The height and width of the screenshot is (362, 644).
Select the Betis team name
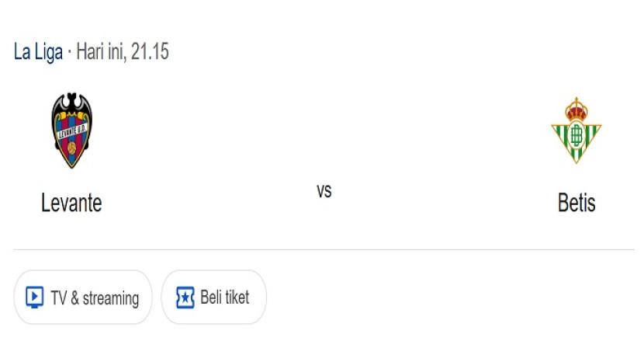[576, 203]
